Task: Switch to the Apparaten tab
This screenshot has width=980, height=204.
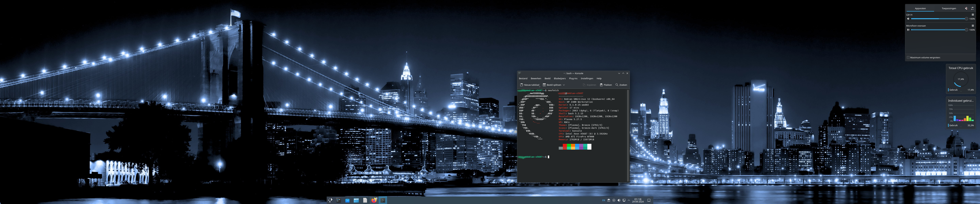Action: click(x=920, y=8)
